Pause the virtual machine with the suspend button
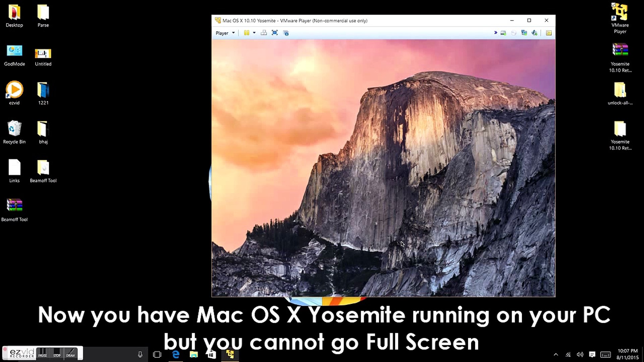The image size is (644, 362). point(247,33)
